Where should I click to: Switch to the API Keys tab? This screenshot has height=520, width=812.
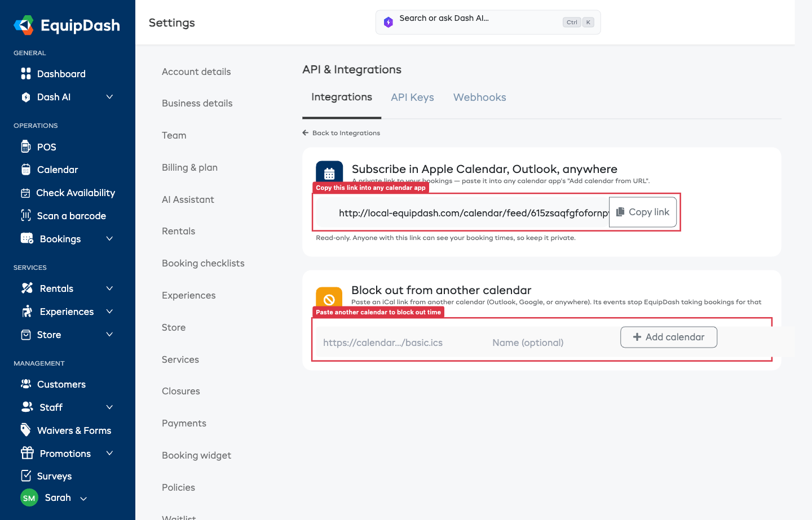pos(412,97)
